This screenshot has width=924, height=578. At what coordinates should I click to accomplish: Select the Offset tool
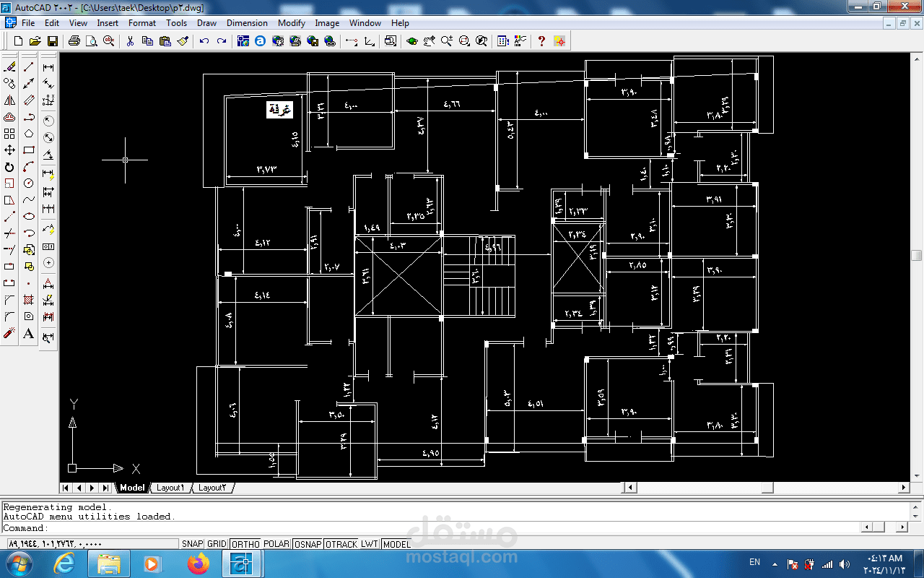[9, 117]
